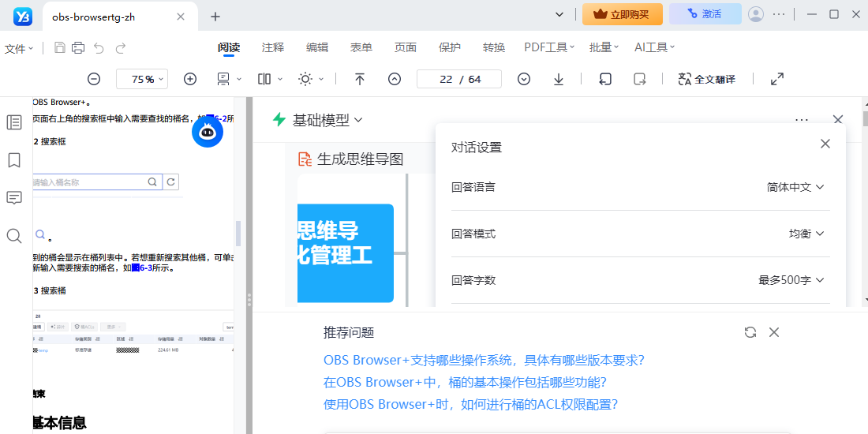868x434 pixels.
Task: Enter full screen mode
Action: tap(777, 79)
